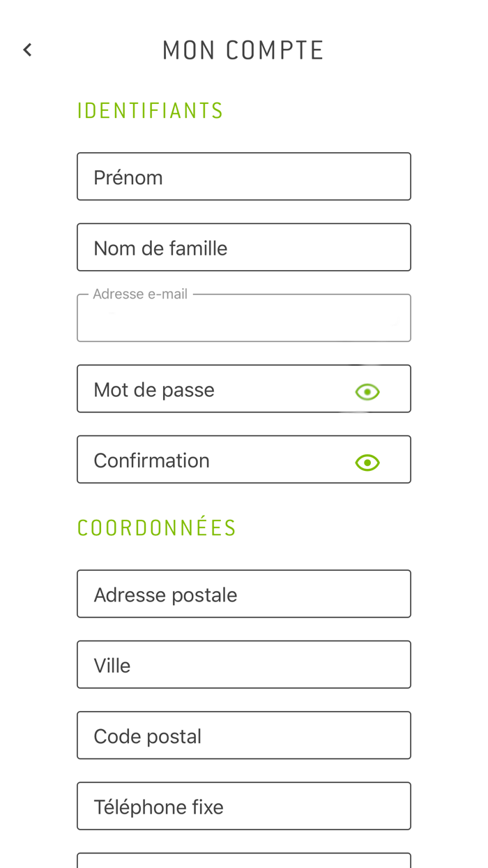The width and height of the screenshot is (488, 868).
Task: Click inside the Adresse e-mail box
Action: [244, 322]
